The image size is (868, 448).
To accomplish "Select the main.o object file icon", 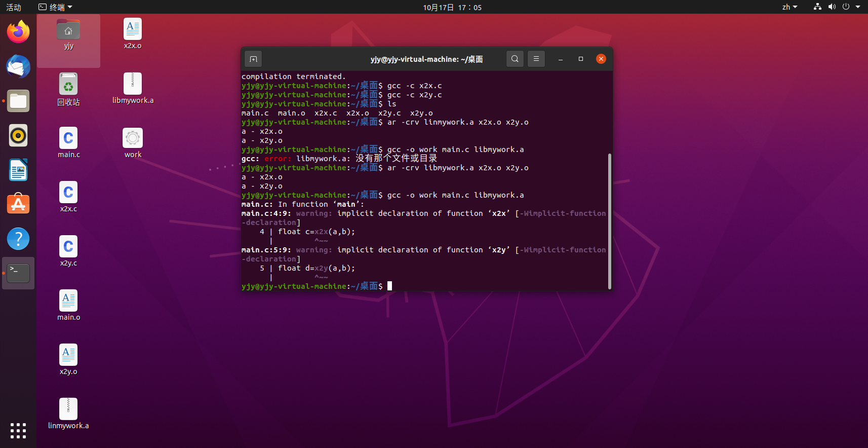I will tap(68, 306).
